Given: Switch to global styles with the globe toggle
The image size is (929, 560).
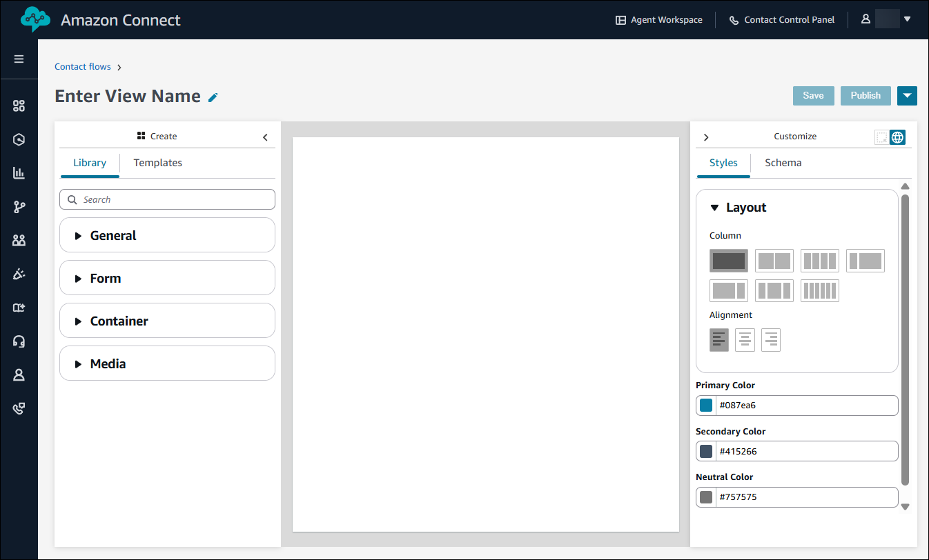Looking at the screenshot, I should point(897,137).
